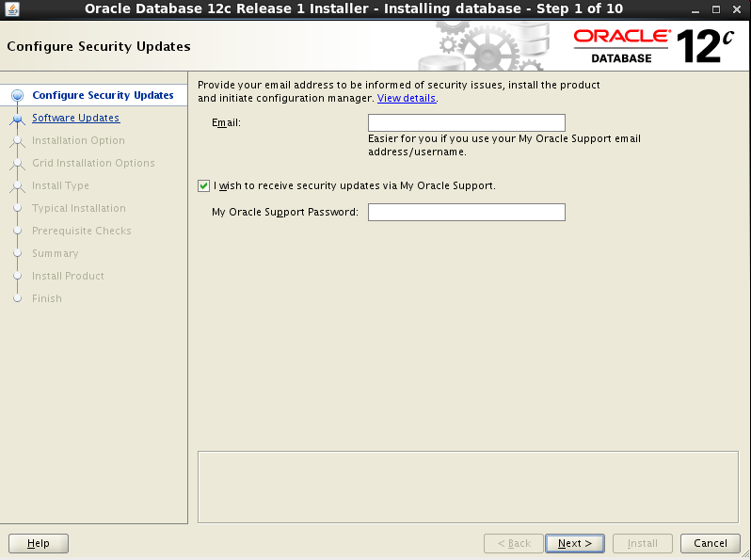Click the Email label text
751x560 pixels.
[x=226, y=122]
